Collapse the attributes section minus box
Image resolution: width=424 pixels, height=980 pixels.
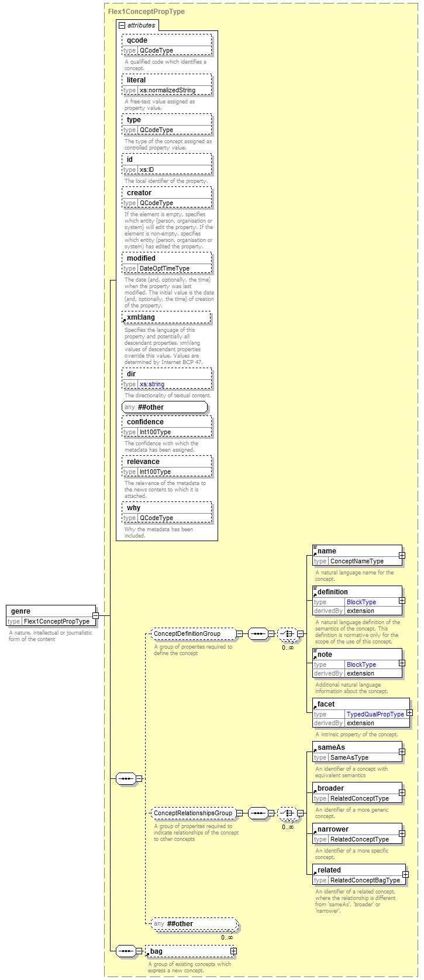[122, 26]
